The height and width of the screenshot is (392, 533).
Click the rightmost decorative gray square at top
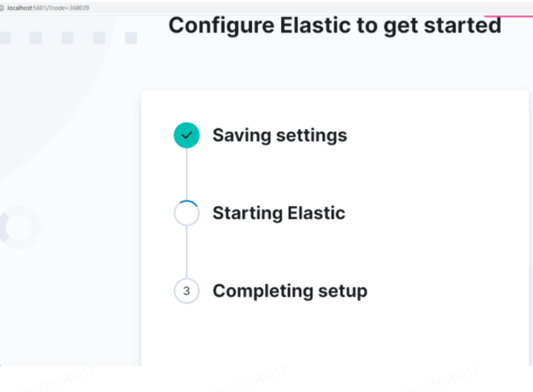(x=130, y=38)
